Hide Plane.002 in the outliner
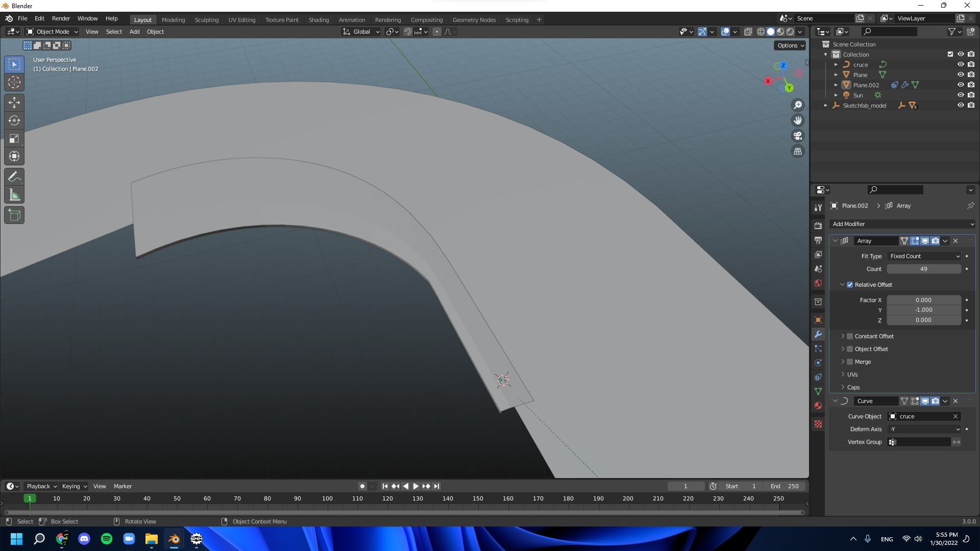The height and width of the screenshot is (551, 980). click(x=960, y=85)
